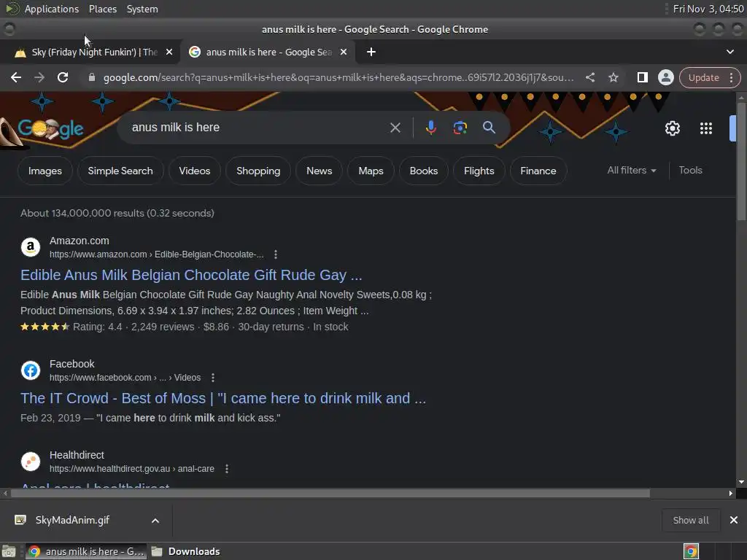Click the address bar URL
Image resolution: width=747 pixels, height=560 pixels.
(338, 77)
